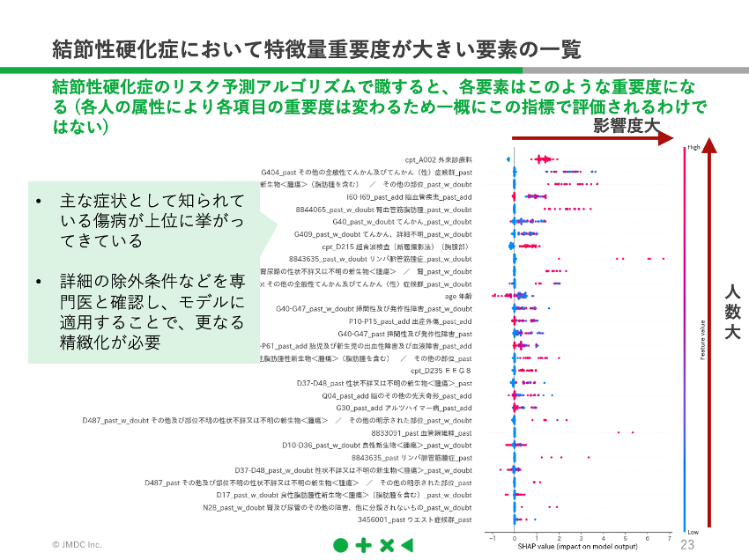Click the label D37-D48_past 性状不詳又は不明の新生物
Screen dimensions: 749x560
(384, 383)
